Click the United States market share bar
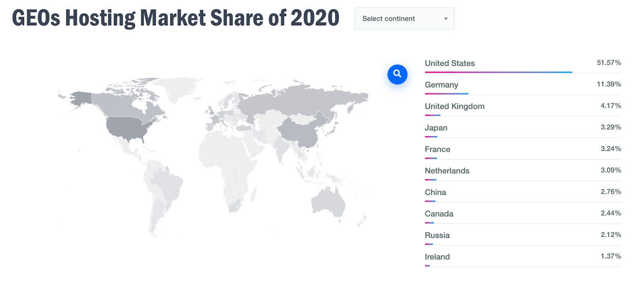Viewport: 644px width, 285px height. click(498, 72)
